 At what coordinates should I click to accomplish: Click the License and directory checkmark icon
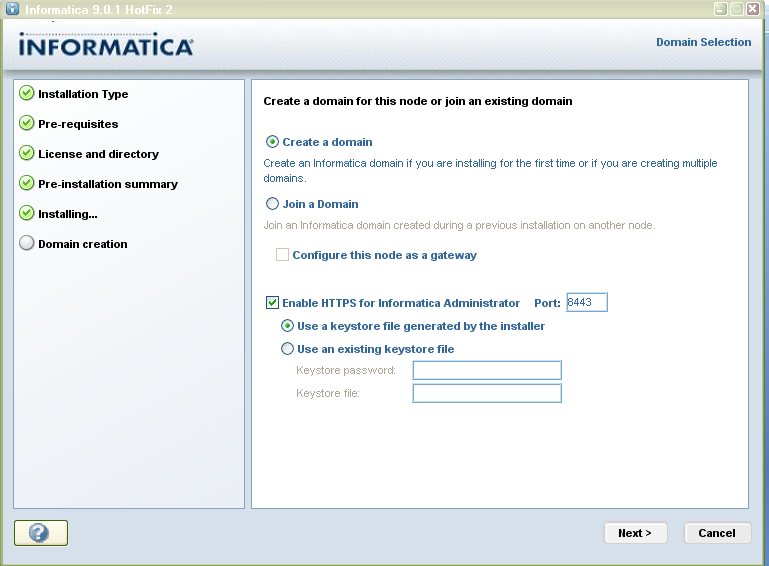[x=26, y=153]
